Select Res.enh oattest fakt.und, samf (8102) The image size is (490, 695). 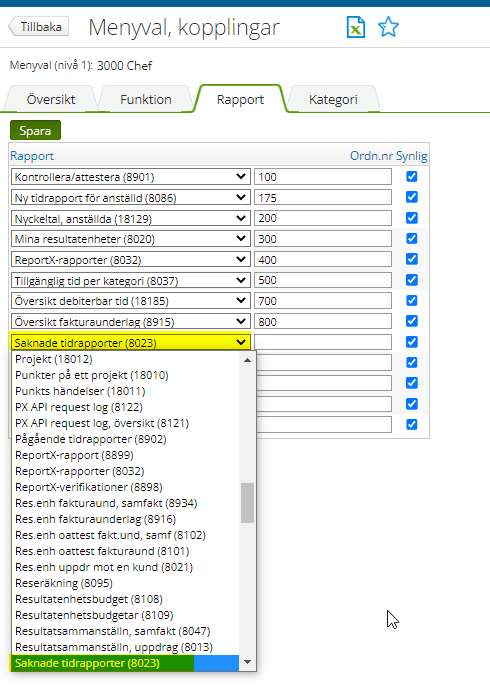(x=125, y=535)
